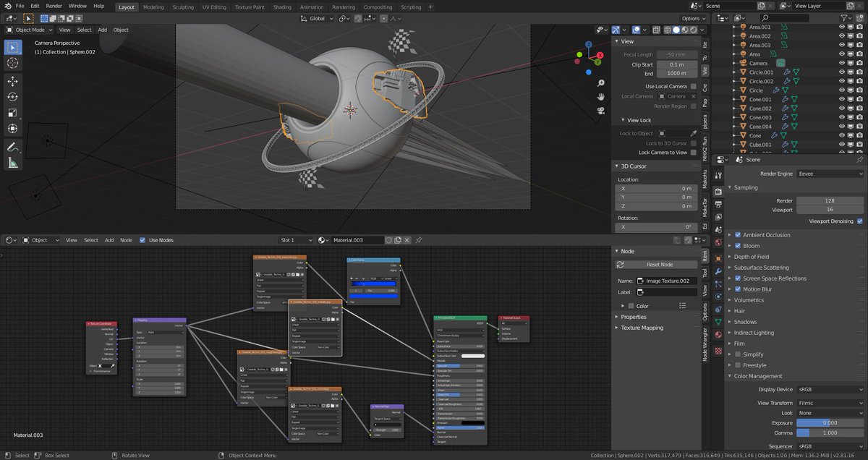Click the viewport Options button
Image resolution: width=868 pixels, height=460 pixels.
[692, 18]
